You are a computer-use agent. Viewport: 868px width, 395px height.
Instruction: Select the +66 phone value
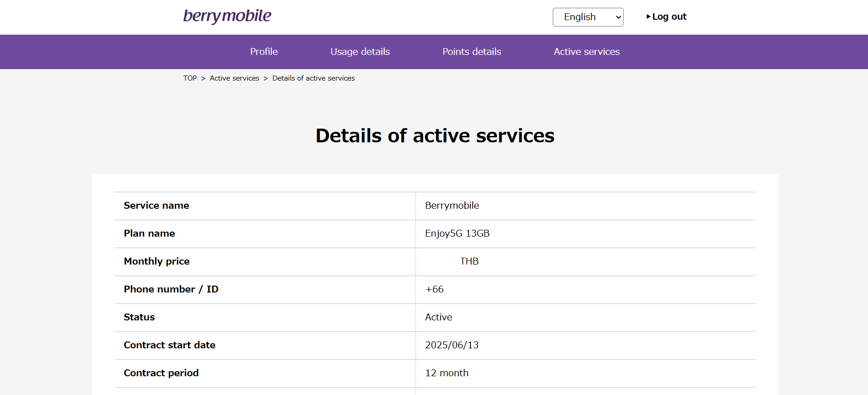(435, 289)
